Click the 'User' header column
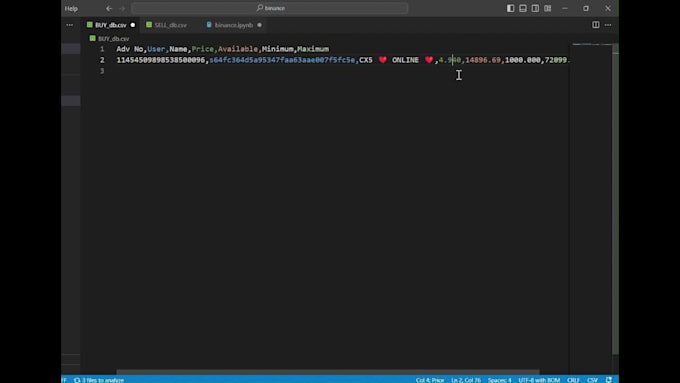This screenshot has height=383, width=680. click(x=156, y=49)
